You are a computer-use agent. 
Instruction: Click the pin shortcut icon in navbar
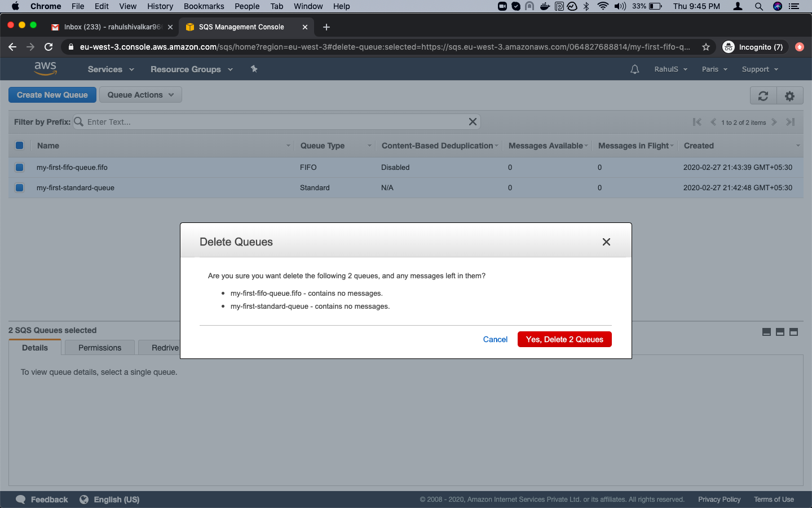[x=254, y=69]
